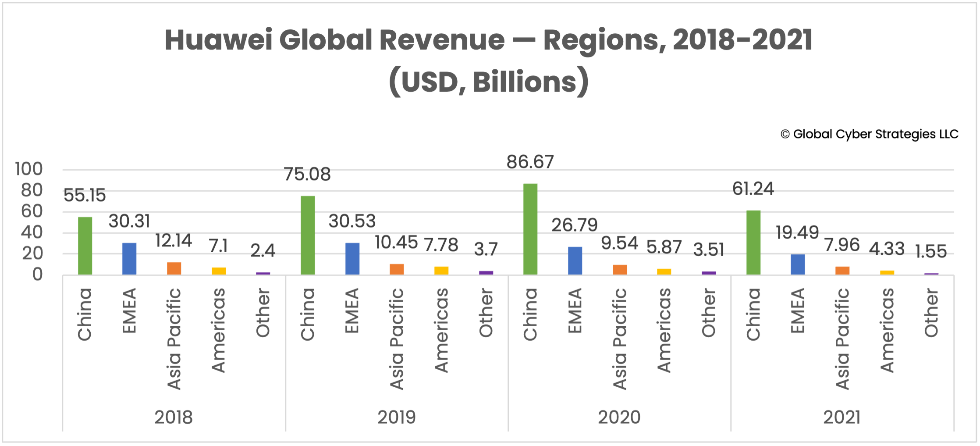Click the 2020 Americas yellow bar
The width and height of the screenshot is (980, 446).
[x=664, y=272]
